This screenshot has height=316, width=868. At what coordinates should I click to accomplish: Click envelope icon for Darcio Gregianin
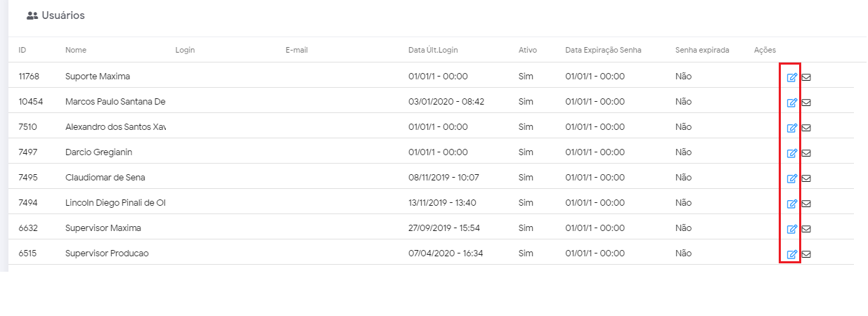tap(806, 153)
